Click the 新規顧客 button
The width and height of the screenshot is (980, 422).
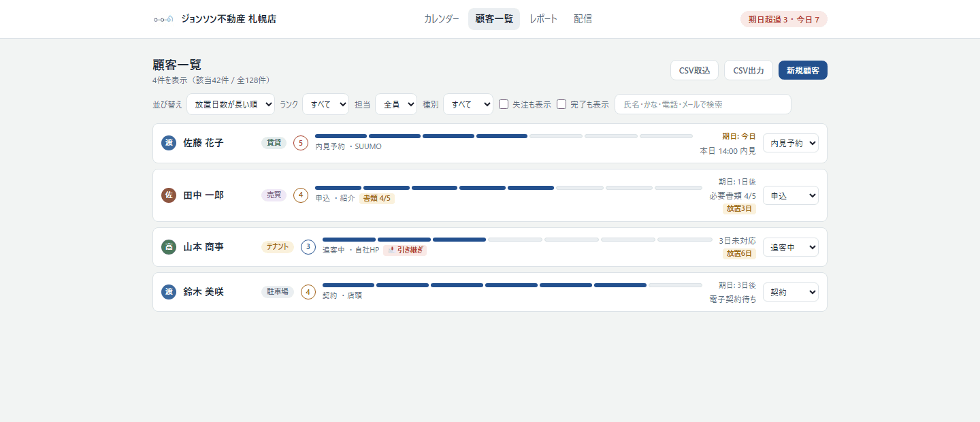click(x=803, y=70)
